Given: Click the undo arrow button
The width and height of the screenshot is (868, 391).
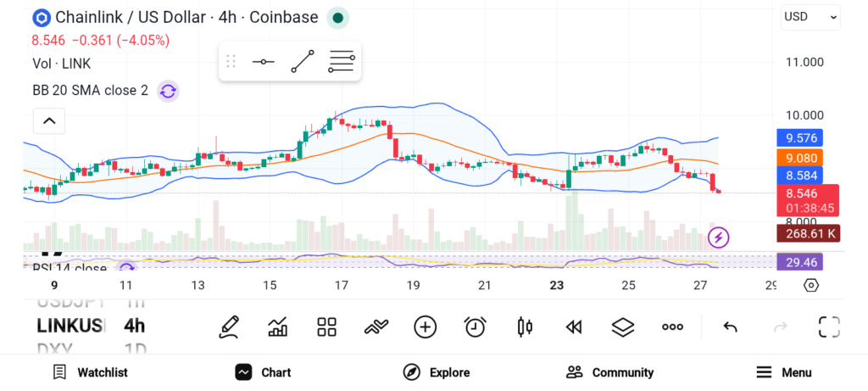Looking at the screenshot, I should [x=730, y=327].
